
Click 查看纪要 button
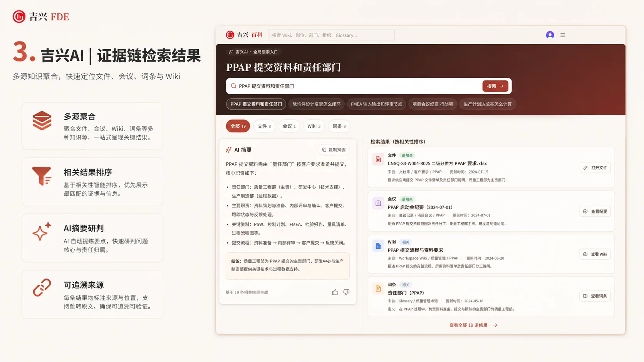coord(595,212)
